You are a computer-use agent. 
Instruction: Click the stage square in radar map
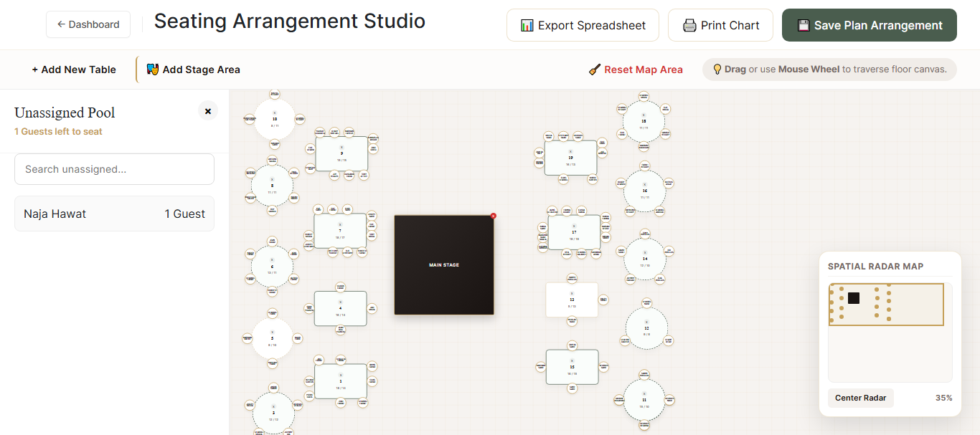tap(854, 298)
